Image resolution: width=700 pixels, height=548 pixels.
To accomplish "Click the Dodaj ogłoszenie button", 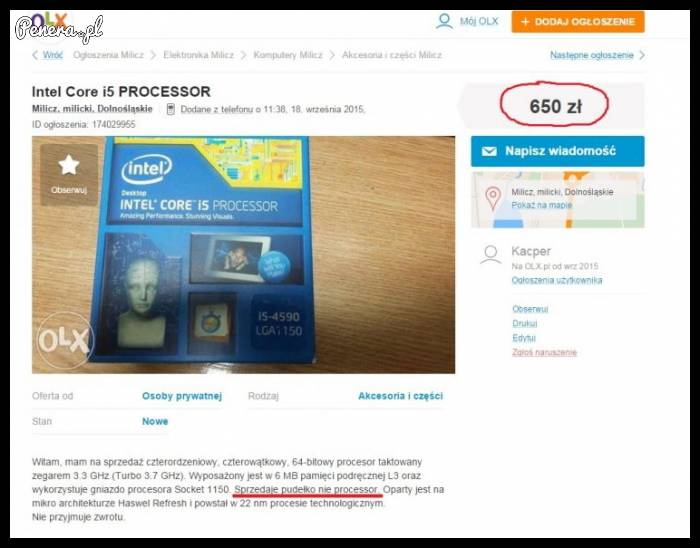I will (x=578, y=22).
